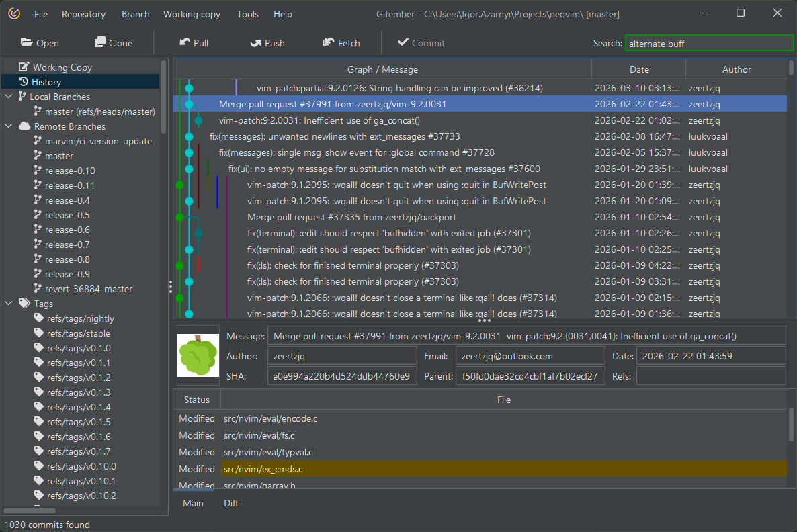
Task: Collapse the Local Branches tree node
Action: (9, 97)
